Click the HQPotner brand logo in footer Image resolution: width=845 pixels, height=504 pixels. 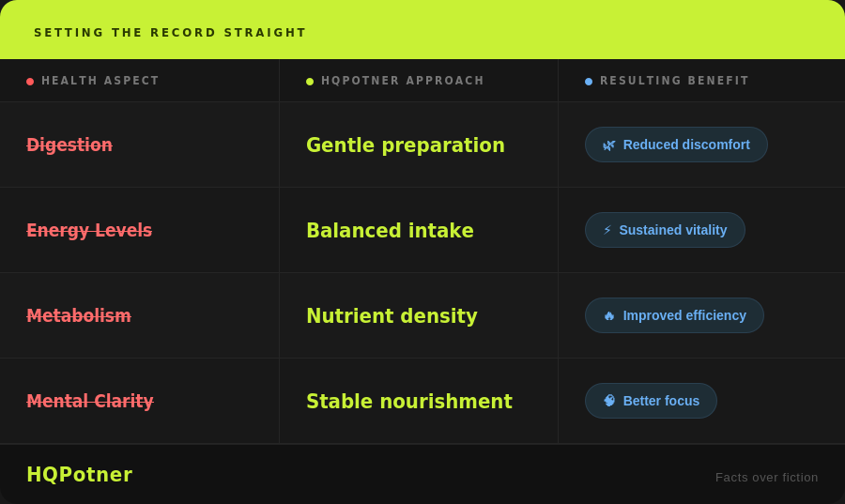point(80,475)
